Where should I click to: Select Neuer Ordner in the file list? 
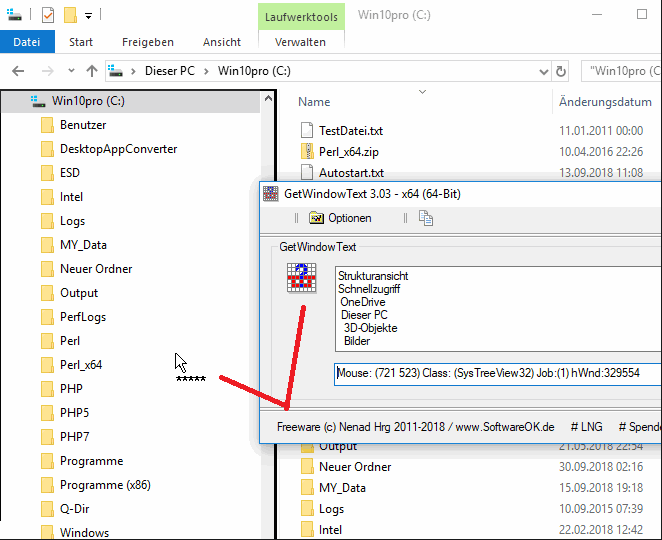click(355, 467)
